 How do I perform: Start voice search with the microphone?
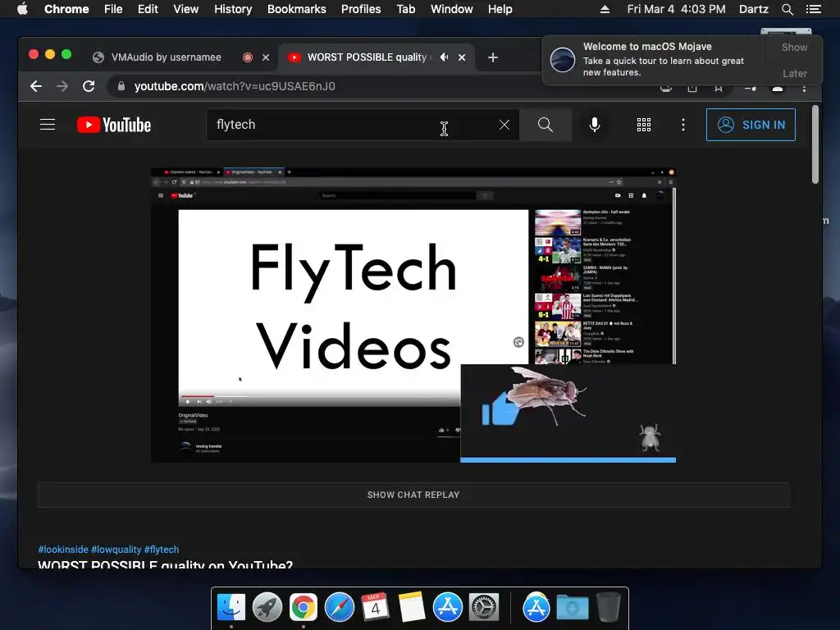pos(595,125)
